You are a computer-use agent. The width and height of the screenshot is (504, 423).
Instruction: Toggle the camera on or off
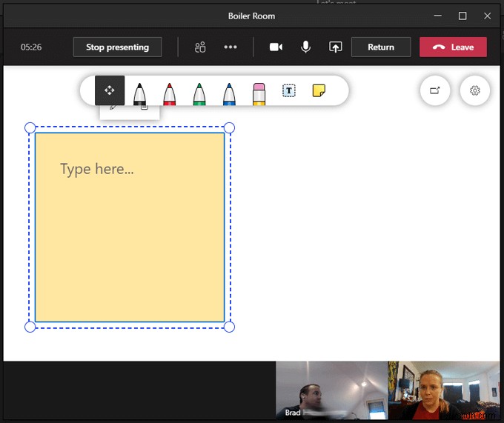click(x=276, y=47)
